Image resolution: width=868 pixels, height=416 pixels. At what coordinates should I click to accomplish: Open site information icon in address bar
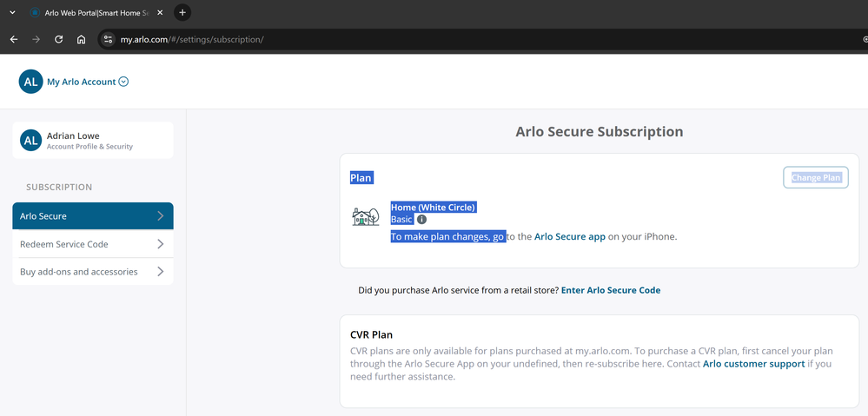pos(108,39)
